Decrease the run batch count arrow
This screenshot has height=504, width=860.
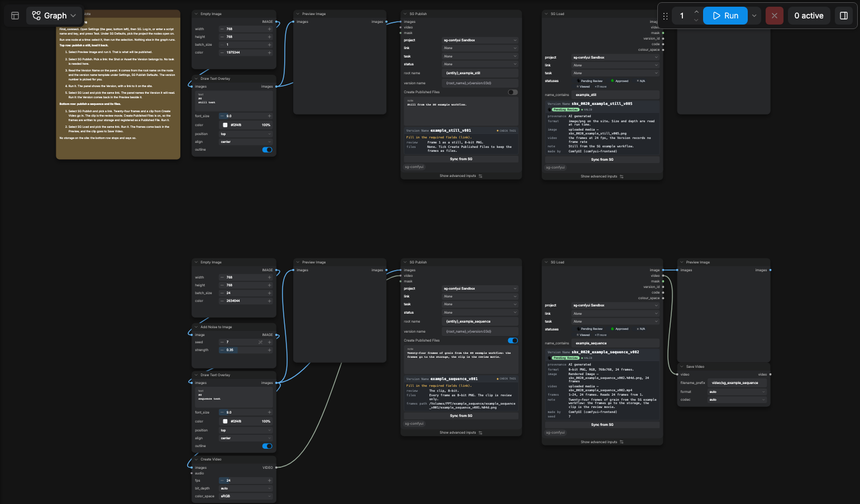(696, 20)
